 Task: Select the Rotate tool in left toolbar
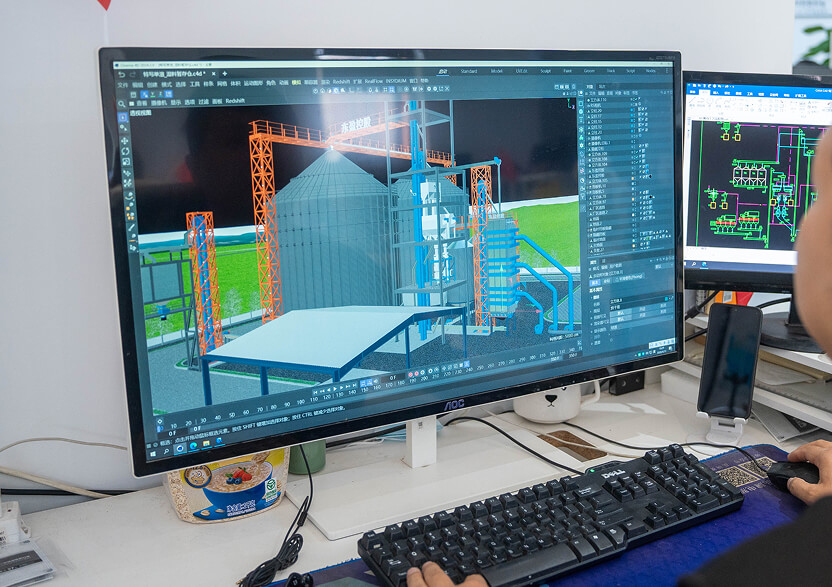pyautogui.click(x=125, y=151)
